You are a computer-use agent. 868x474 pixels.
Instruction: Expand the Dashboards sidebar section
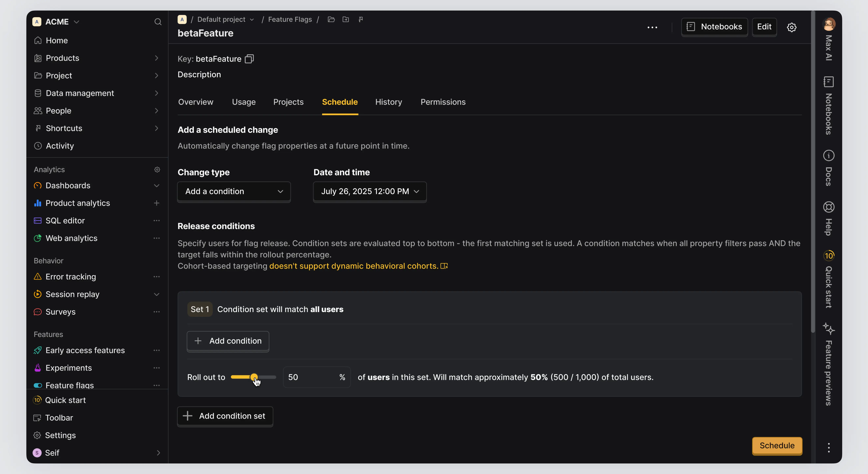click(x=156, y=186)
